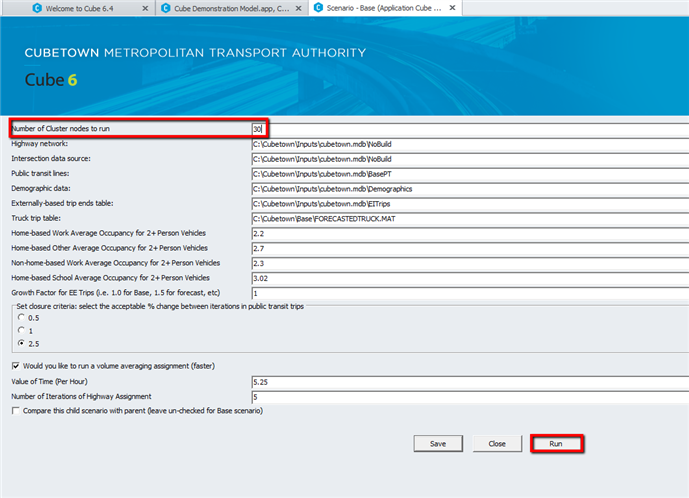Click the Highway network label text
Viewport: 689px width, 498px height.
coord(40,144)
